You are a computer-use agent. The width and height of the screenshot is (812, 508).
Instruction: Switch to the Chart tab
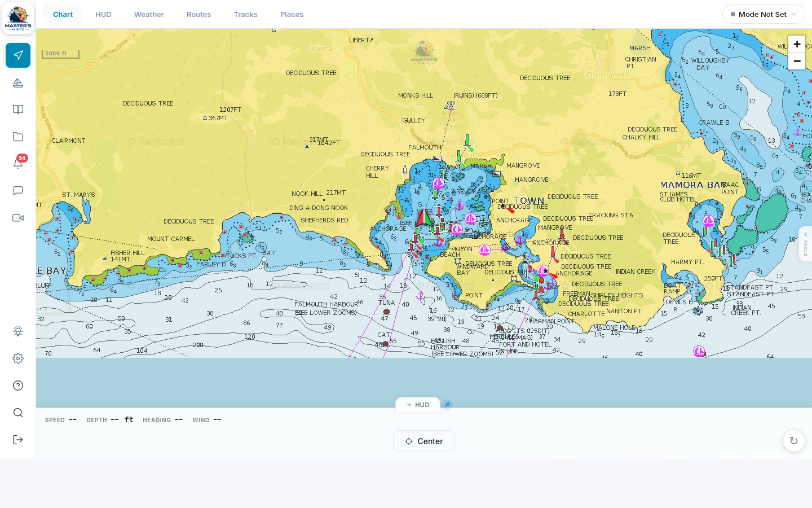click(63, 14)
